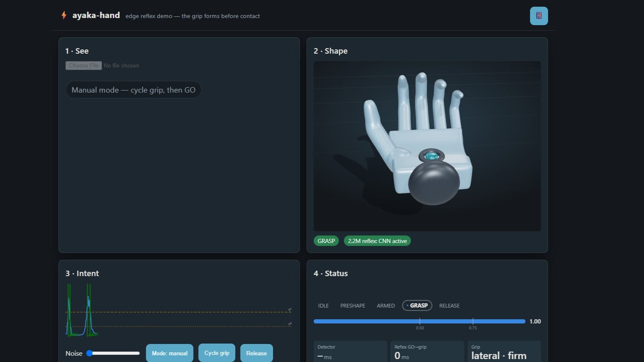Click the Intent signal waveform chart
This screenshot has width=644, height=362.
point(179,310)
